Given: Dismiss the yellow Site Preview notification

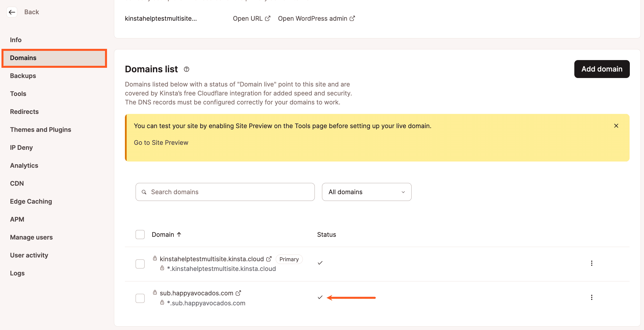Looking at the screenshot, I should pos(616,125).
